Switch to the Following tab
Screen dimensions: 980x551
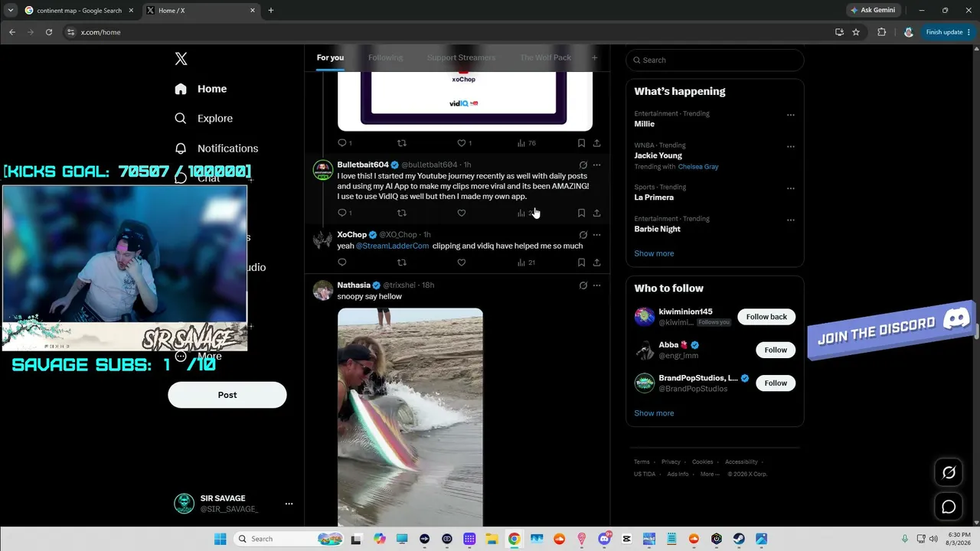[385, 57]
